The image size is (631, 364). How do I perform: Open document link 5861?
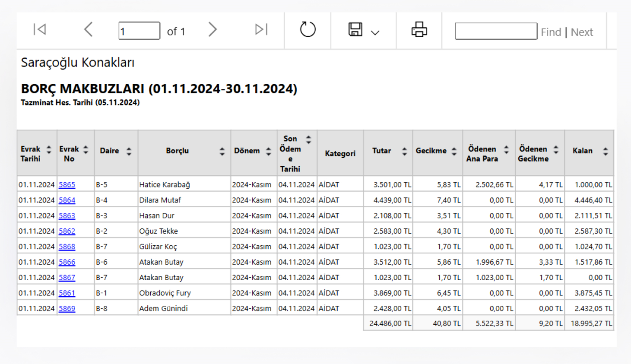pyautogui.click(x=67, y=293)
